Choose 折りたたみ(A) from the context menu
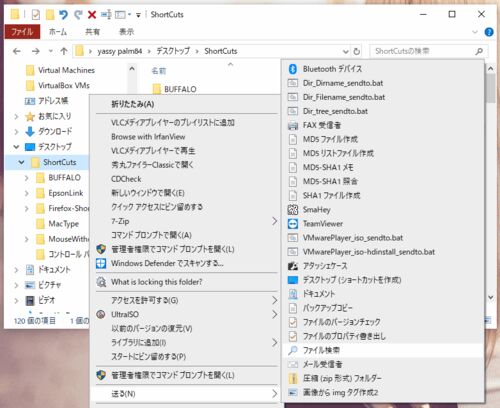This screenshot has width=500, height=408. click(187, 104)
